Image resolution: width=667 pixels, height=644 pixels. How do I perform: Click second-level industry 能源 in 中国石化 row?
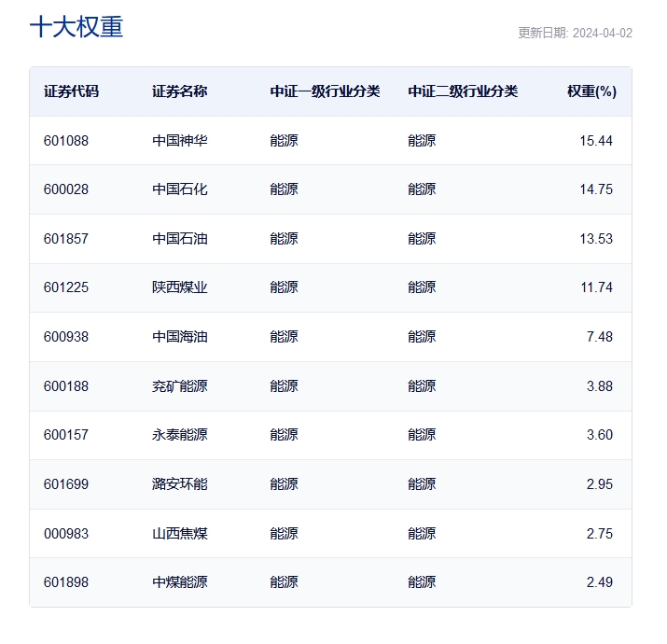pos(422,189)
